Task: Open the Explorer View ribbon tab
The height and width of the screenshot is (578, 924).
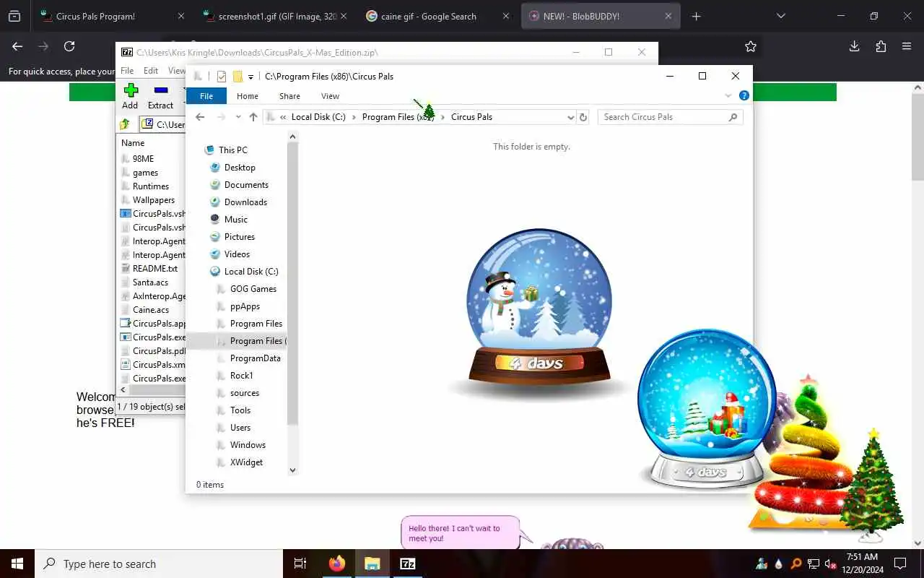Action: [330, 96]
